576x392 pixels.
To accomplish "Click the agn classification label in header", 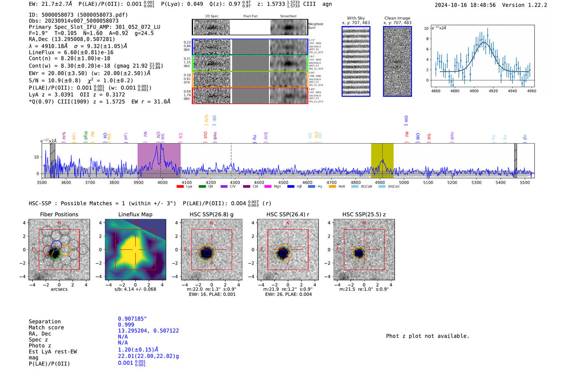I will tap(327, 4).
